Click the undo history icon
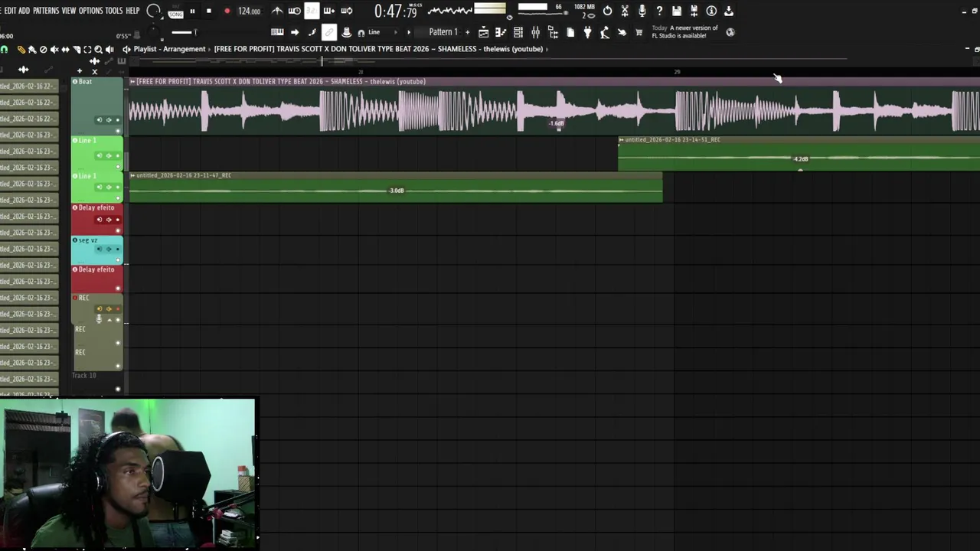The width and height of the screenshot is (980, 551). pyautogui.click(x=607, y=11)
